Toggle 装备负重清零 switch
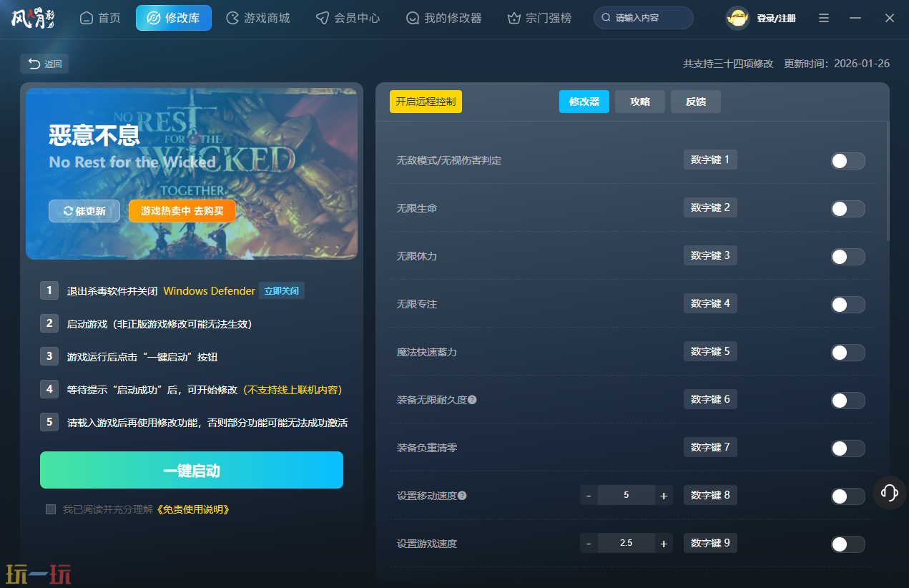Image resolution: width=909 pixels, height=588 pixels. coord(848,449)
